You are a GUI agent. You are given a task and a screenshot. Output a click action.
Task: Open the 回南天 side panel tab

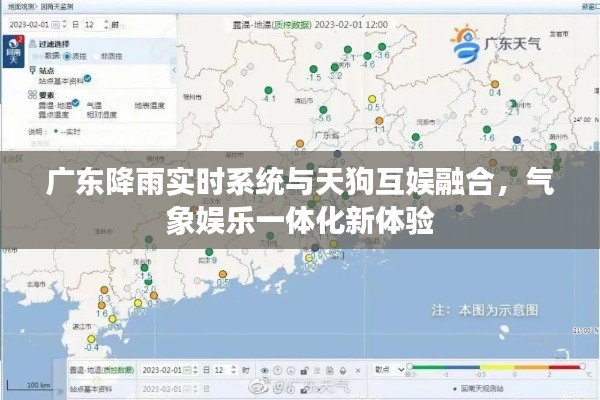(x=13, y=51)
